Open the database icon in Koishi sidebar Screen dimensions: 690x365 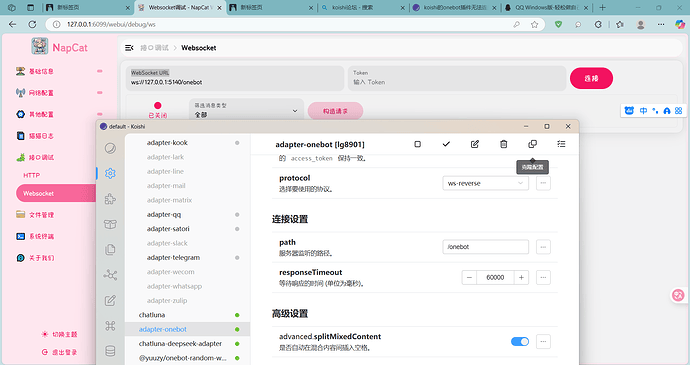coord(110,351)
